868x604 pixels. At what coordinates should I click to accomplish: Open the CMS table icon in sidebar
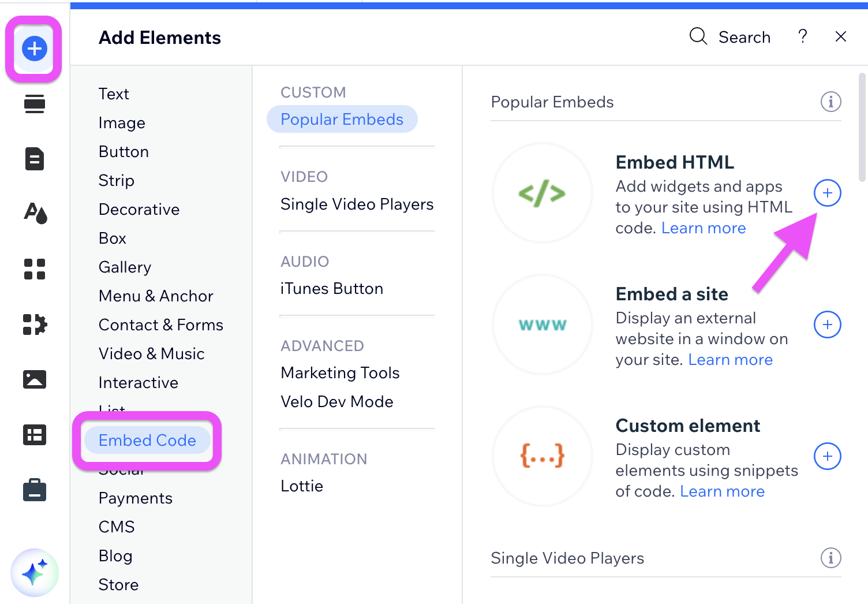[33, 435]
